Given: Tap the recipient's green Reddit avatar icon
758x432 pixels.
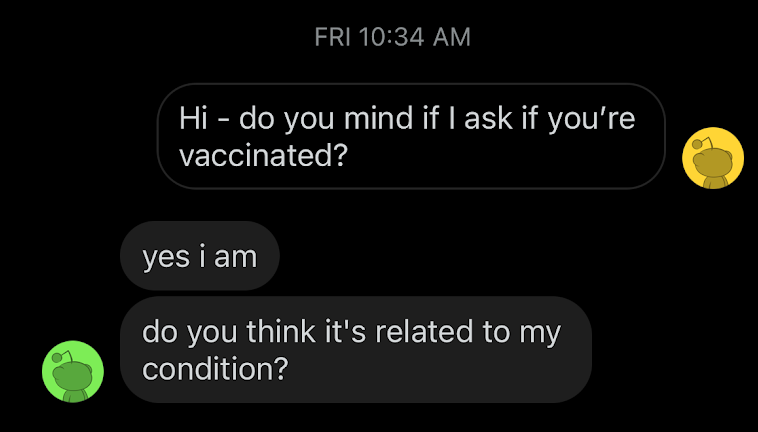Looking at the screenshot, I should 73,371.
